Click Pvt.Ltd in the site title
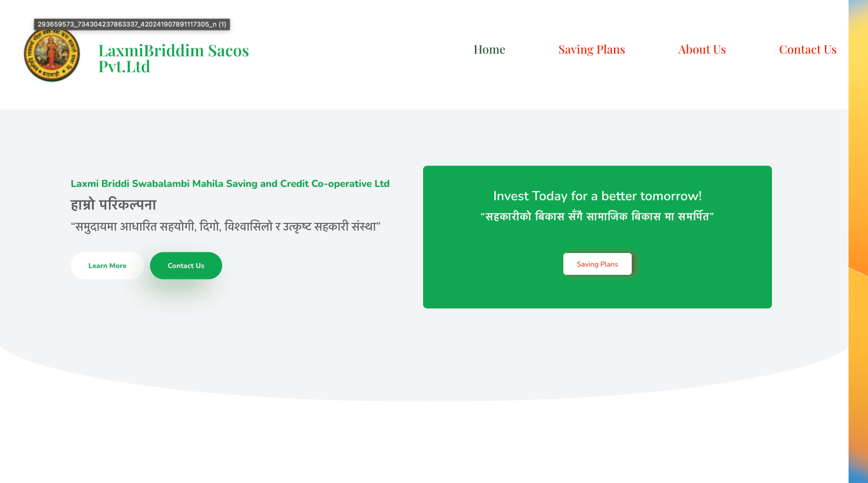This screenshot has height=483, width=868. [124, 66]
